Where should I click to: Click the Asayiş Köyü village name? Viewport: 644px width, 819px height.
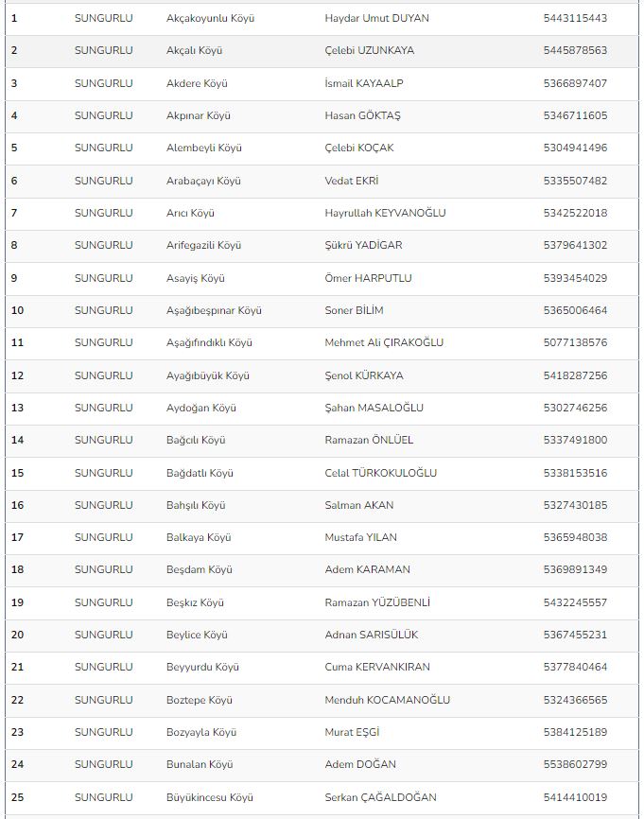tap(196, 278)
